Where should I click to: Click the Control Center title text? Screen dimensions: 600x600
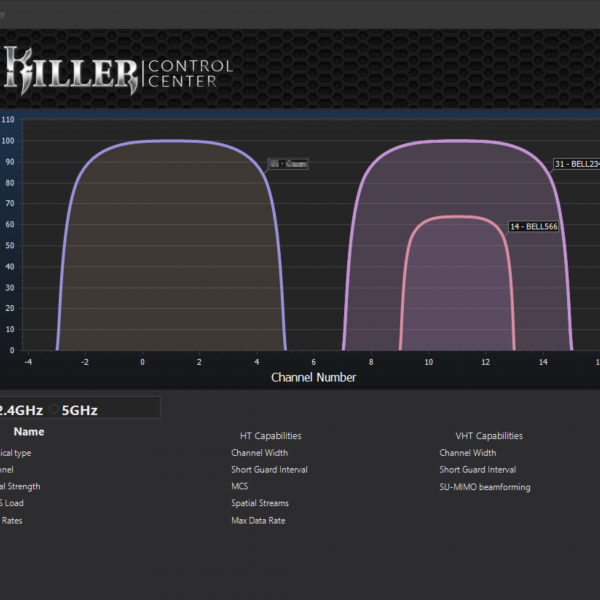[x=190, y=73]
